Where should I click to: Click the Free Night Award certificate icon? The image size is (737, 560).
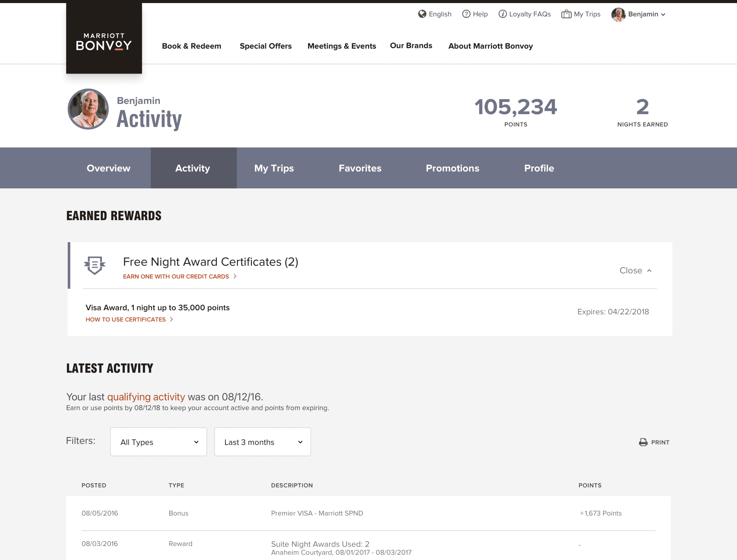(x=95, y=265)
